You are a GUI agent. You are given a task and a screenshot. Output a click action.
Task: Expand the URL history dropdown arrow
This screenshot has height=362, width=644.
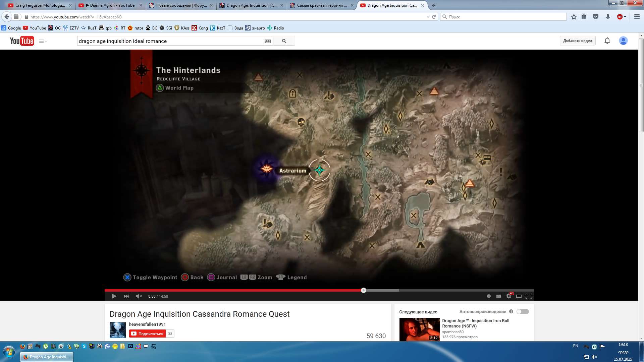click(428, 17)
